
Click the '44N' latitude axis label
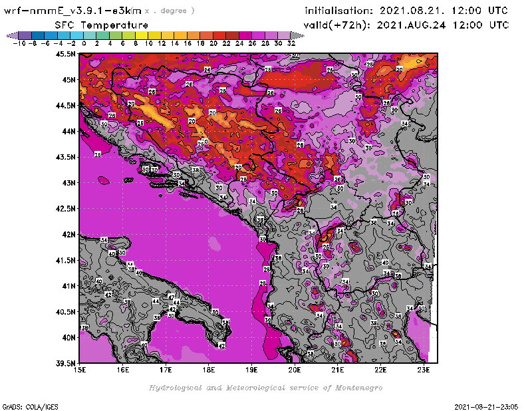pos(68,131)
